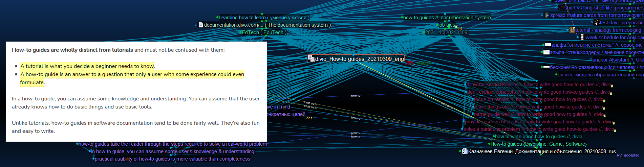Select how to write good how-to guides //, divio
Screen dimensions: 644x167
[539, 137]
